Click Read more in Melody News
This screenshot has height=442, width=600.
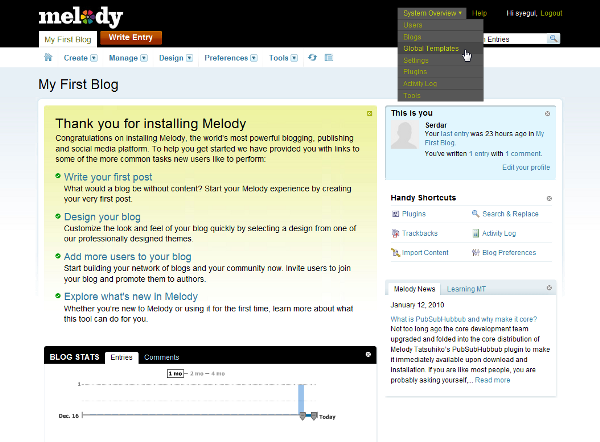(x=492, y=380)
